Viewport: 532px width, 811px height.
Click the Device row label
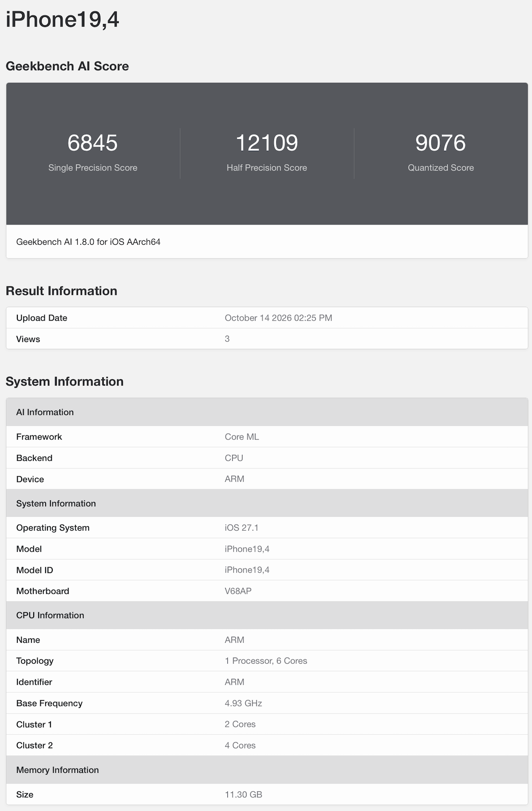pos(30,479)
